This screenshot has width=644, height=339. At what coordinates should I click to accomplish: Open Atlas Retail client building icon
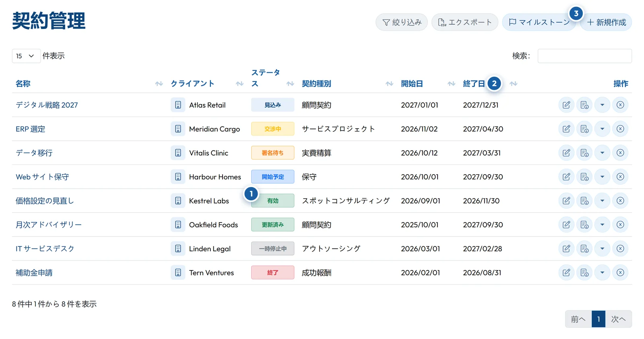click(x=178, y=105)
